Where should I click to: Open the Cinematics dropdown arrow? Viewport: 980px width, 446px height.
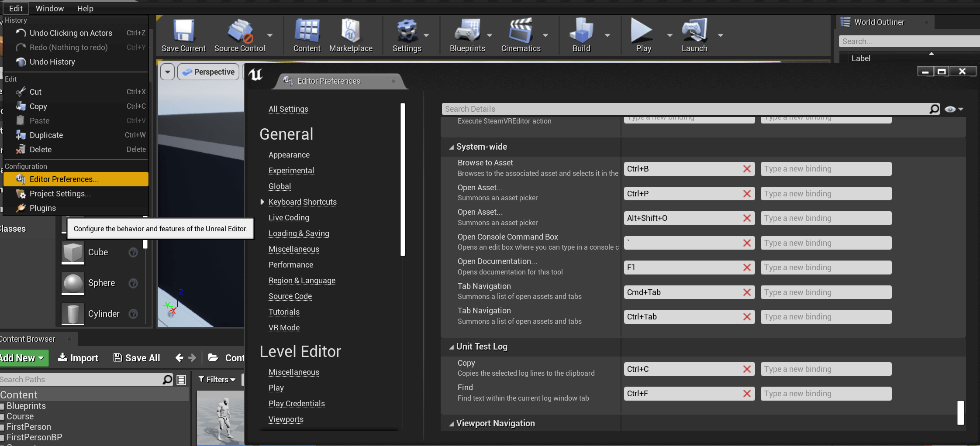[x=545, y=35]
